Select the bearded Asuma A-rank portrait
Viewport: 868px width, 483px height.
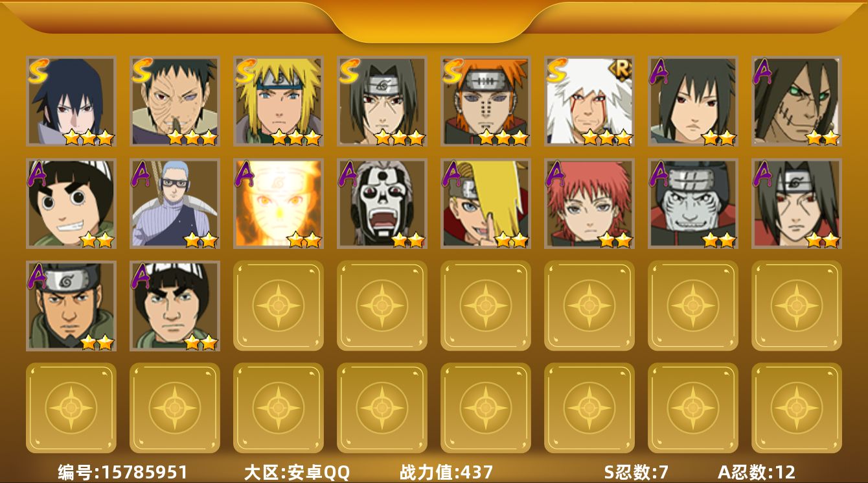(71, 306)
